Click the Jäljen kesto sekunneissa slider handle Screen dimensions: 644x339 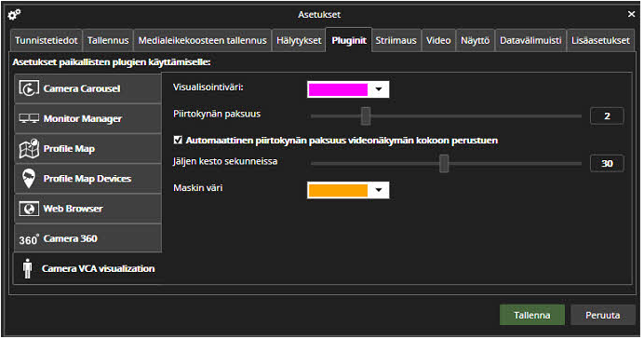tap(444, 164)
